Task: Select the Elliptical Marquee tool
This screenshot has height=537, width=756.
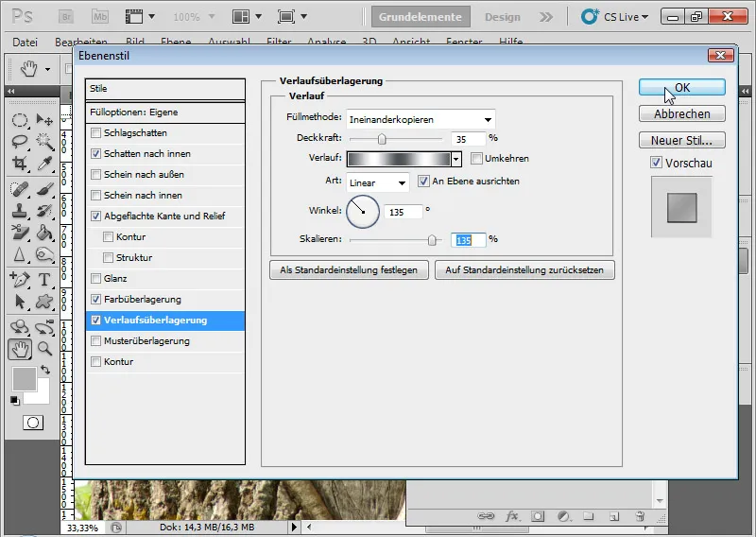Action: [19, 120]
